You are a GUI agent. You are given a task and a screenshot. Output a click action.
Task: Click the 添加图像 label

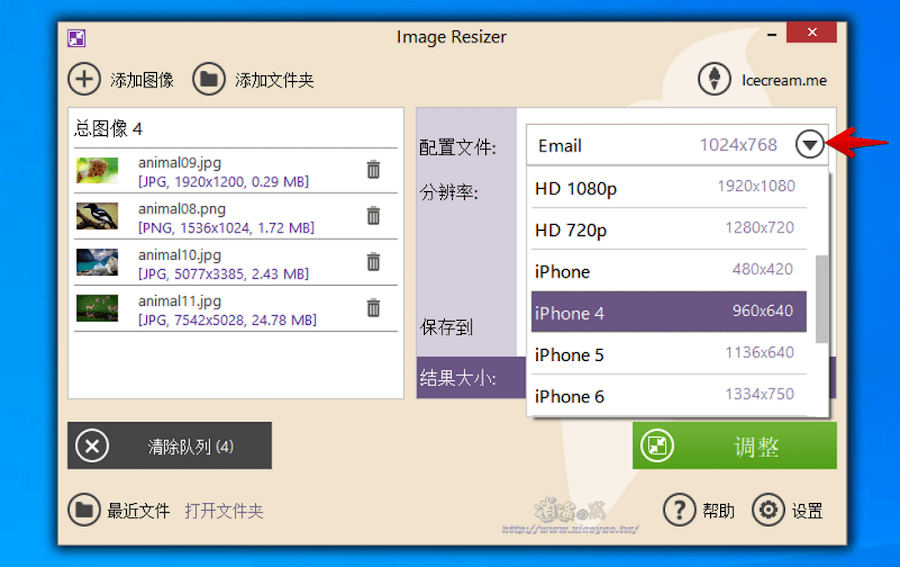[142, 80]
